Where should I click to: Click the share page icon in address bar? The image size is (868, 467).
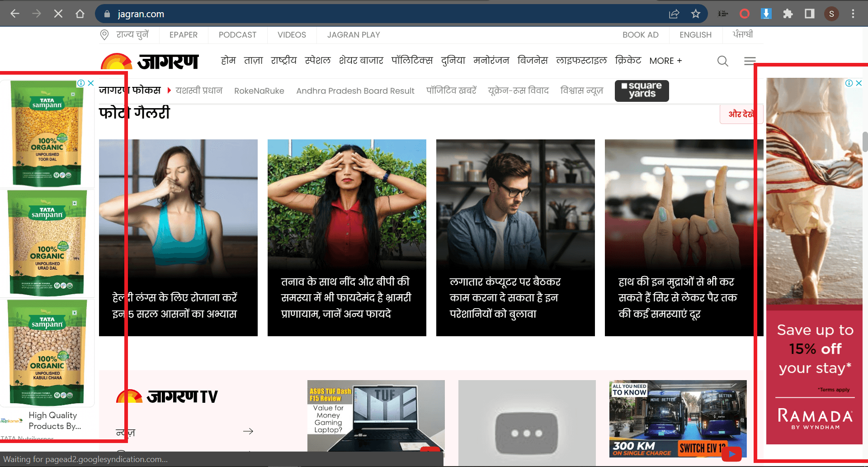(674, 14)
